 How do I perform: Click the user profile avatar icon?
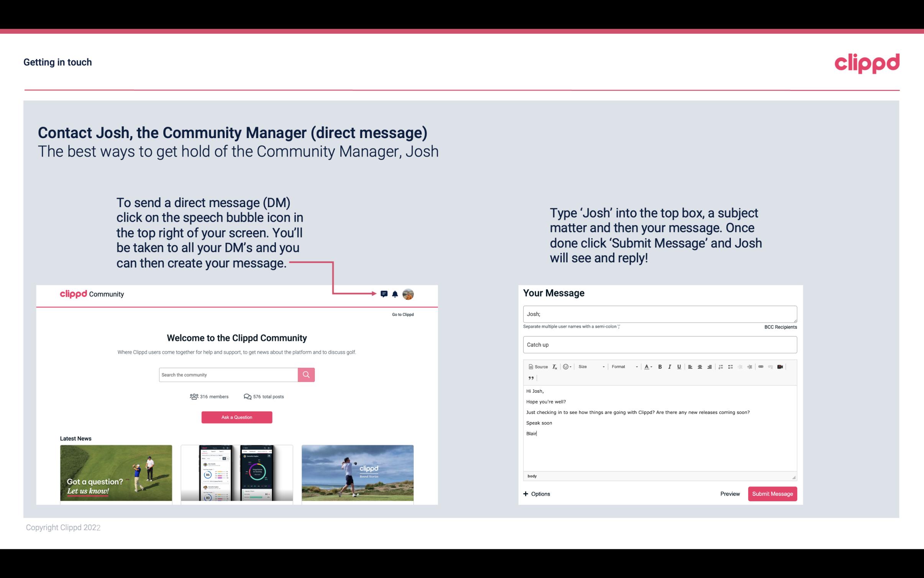click(409, 294)
